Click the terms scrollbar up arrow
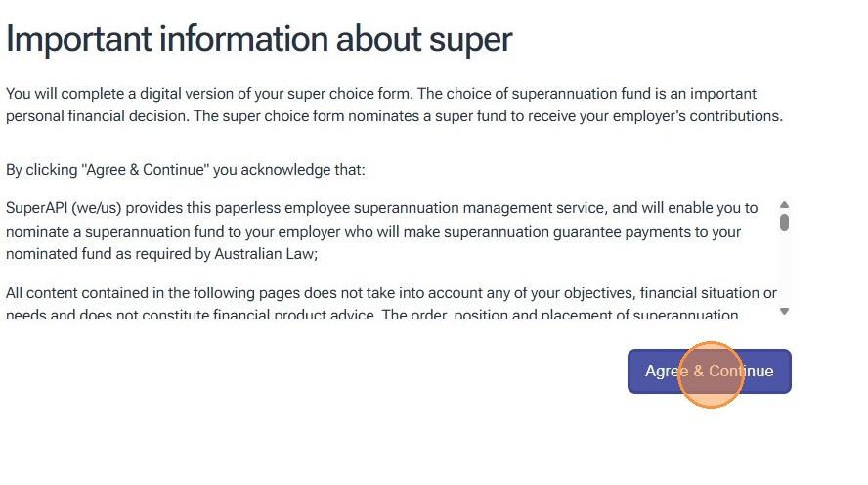This screenshot has width=868, height=485. point(784,205)
